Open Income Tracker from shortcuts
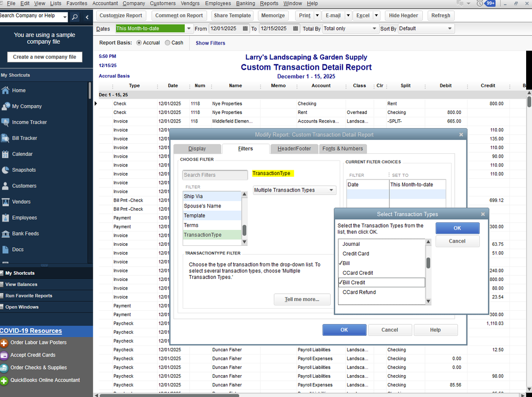The image size is (532, 397). (x=29, y=122)
